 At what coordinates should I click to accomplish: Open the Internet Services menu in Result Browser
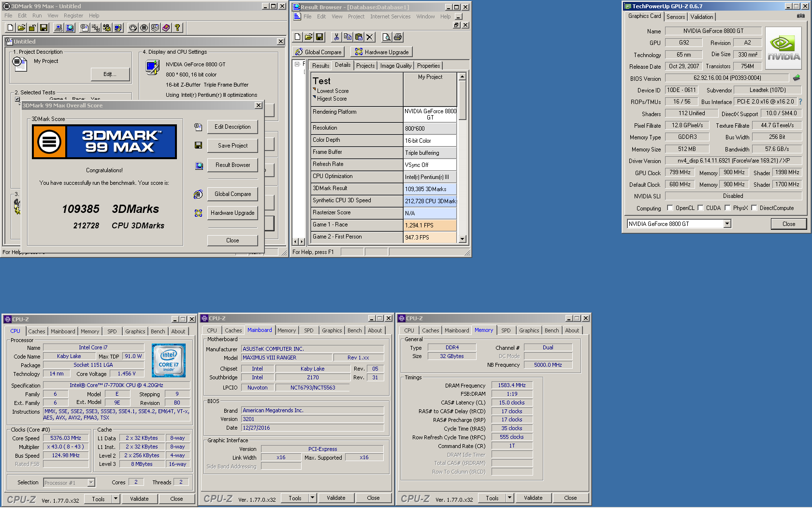pyautogui.click(x=390, y=16)
